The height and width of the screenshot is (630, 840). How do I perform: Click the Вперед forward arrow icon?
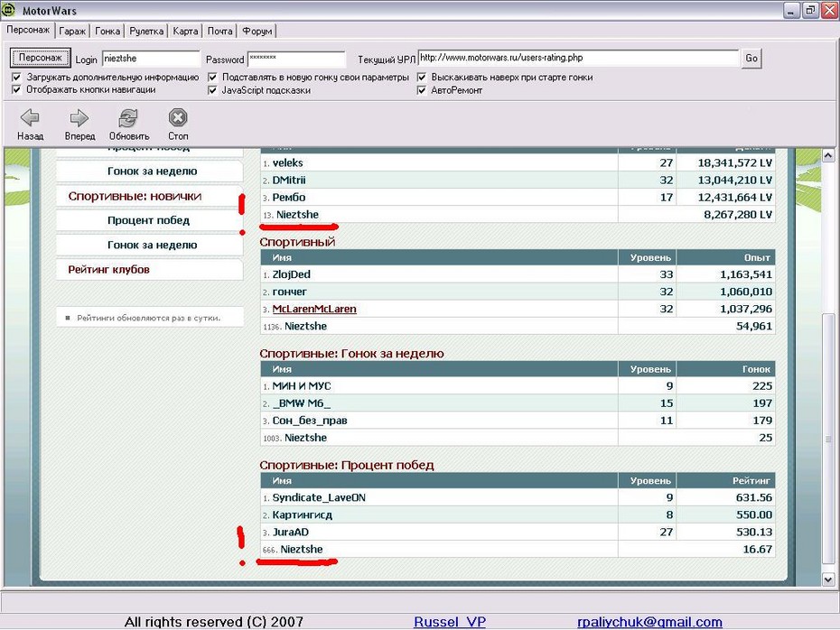(x=79, y=117)
